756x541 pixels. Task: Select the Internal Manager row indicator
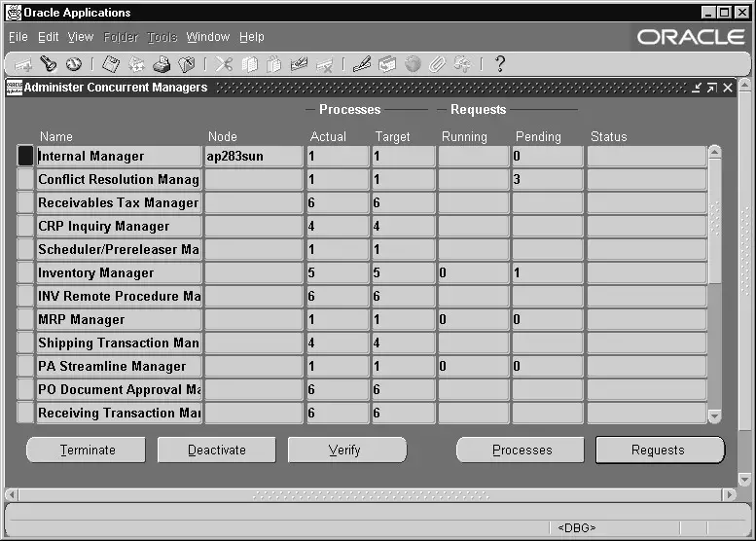(x=25, y=157)
